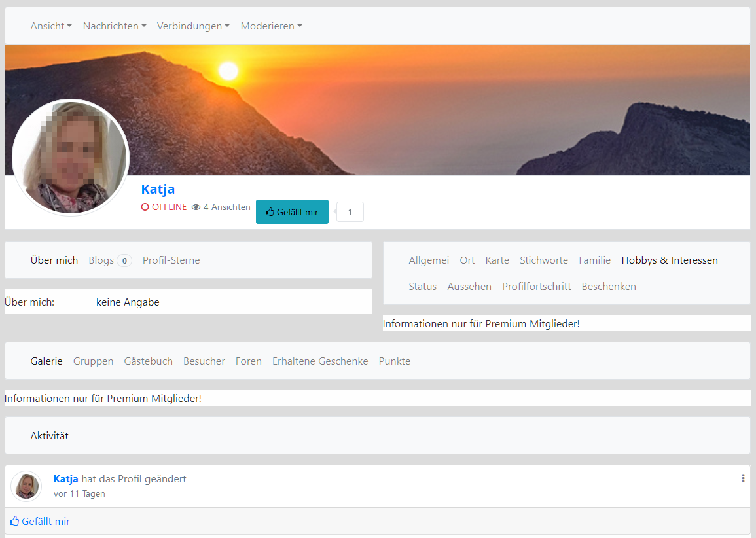
Task: Open the Verbindungen dropdown
Action: coord(193,26)
